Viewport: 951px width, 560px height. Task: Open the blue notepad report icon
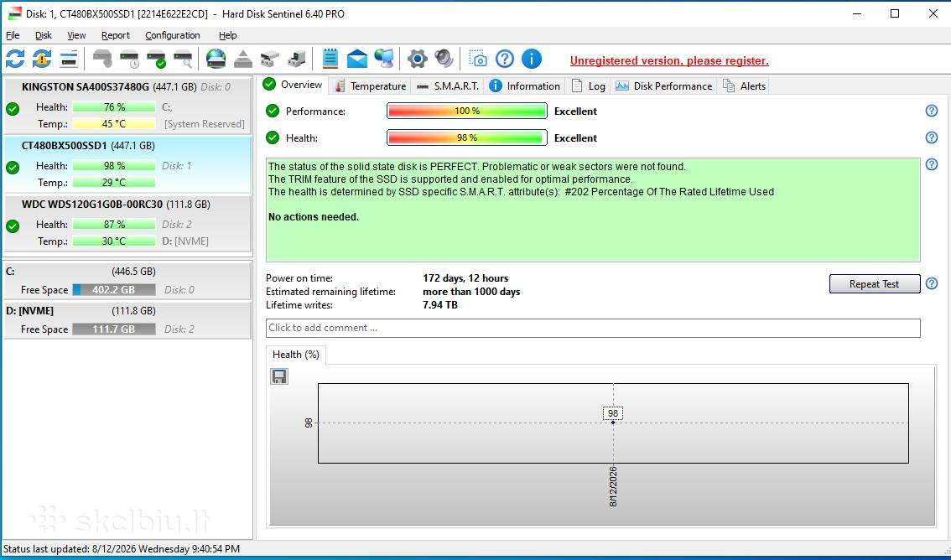pos(330,59)
